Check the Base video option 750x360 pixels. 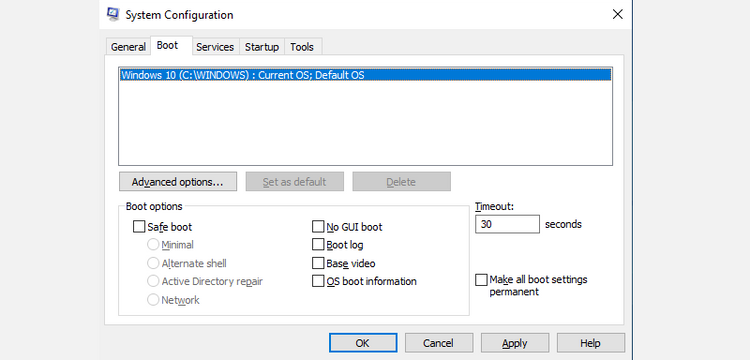[x=318, y=263]
